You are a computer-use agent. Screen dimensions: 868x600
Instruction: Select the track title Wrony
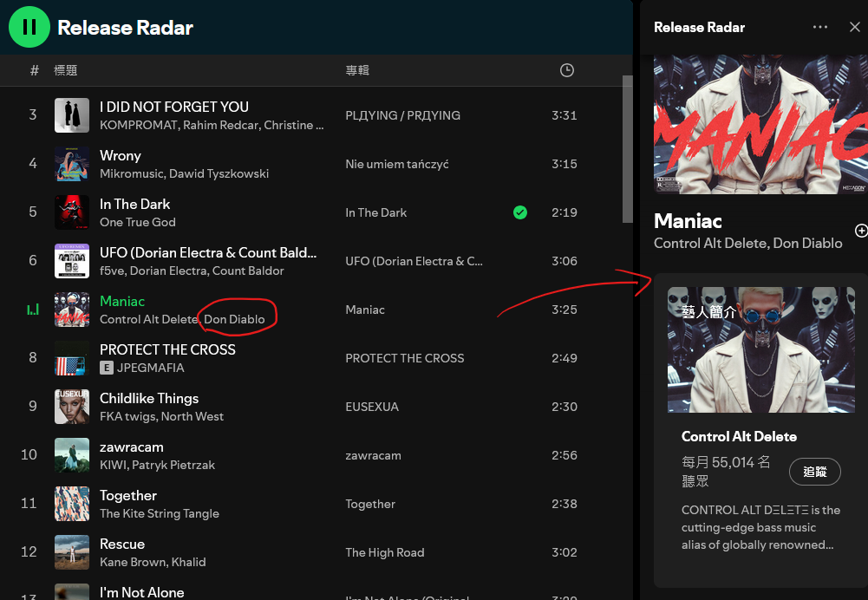point(121,155)
